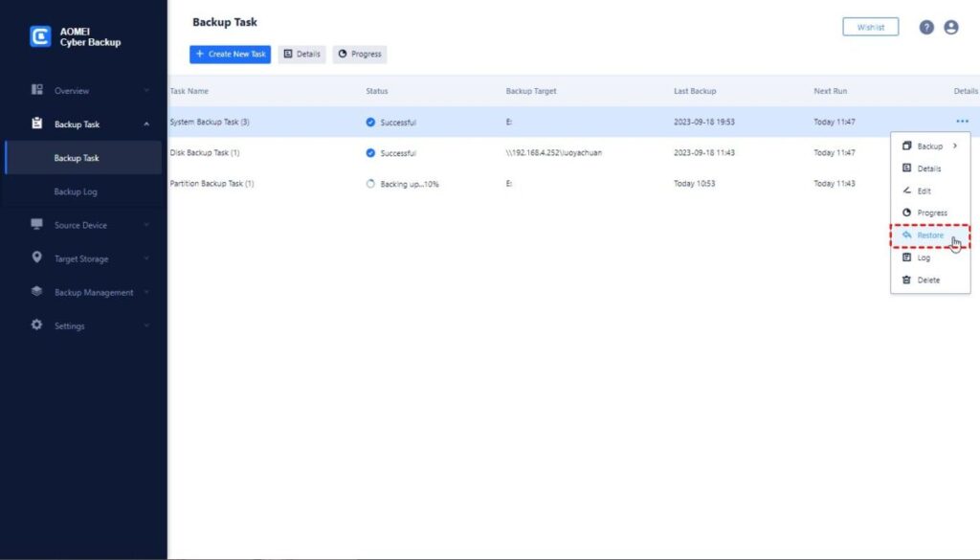
Task: Click the Backup Management layers icon
Action: click(x=37, y=292)
